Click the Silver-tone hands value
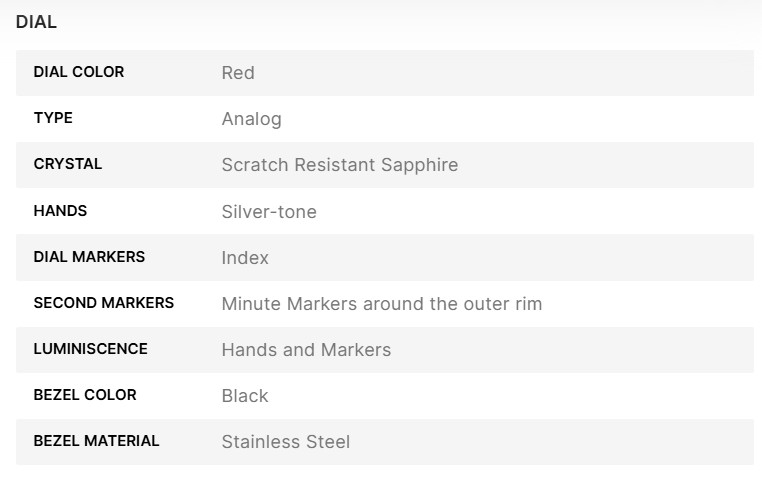This screenshot has height=478, width=762. (269, 211)
